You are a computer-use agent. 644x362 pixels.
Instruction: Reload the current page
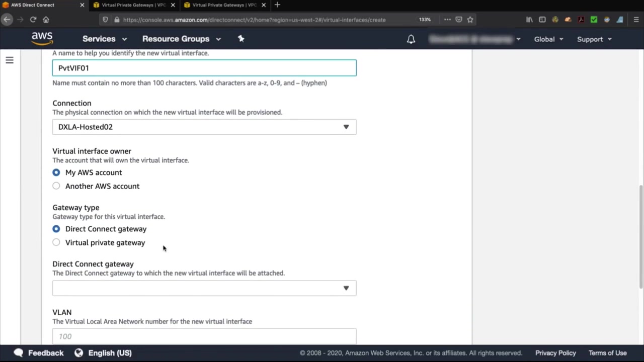tap(33, 20)
